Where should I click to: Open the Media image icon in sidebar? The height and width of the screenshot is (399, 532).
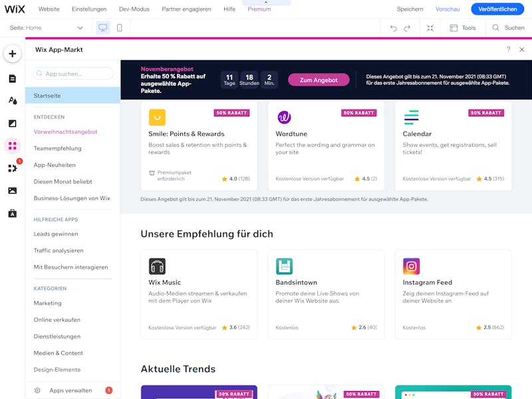click(x=13, y=191)
